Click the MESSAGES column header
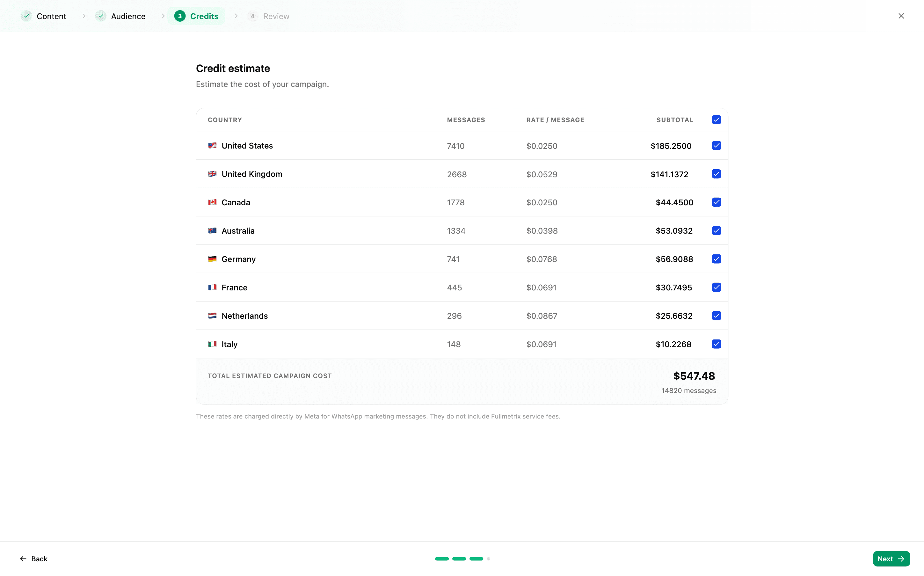This screenshot has width=924, height=576. 466,120
